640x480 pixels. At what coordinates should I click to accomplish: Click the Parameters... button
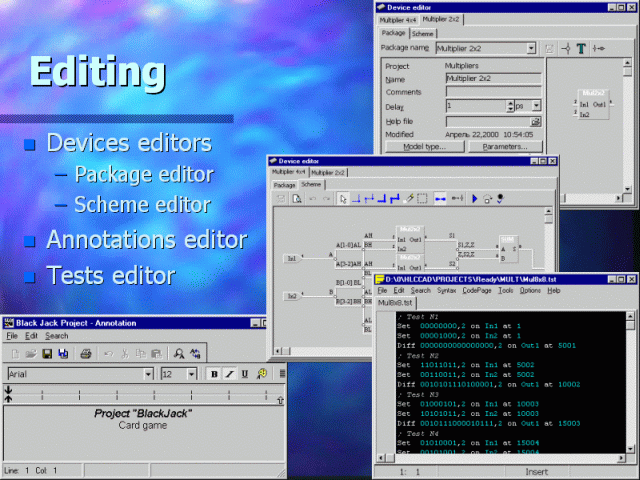click(504, 146)
